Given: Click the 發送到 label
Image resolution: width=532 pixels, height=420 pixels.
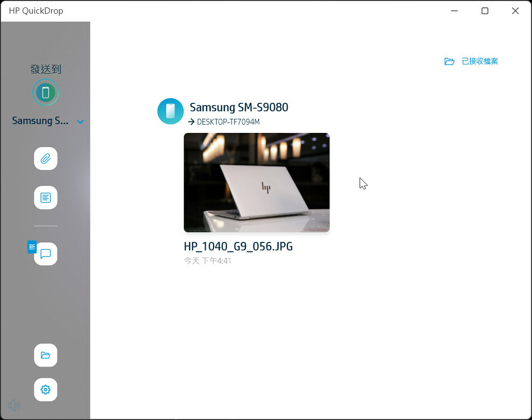Looking at the screenshot, I should (x=46, y=69).
